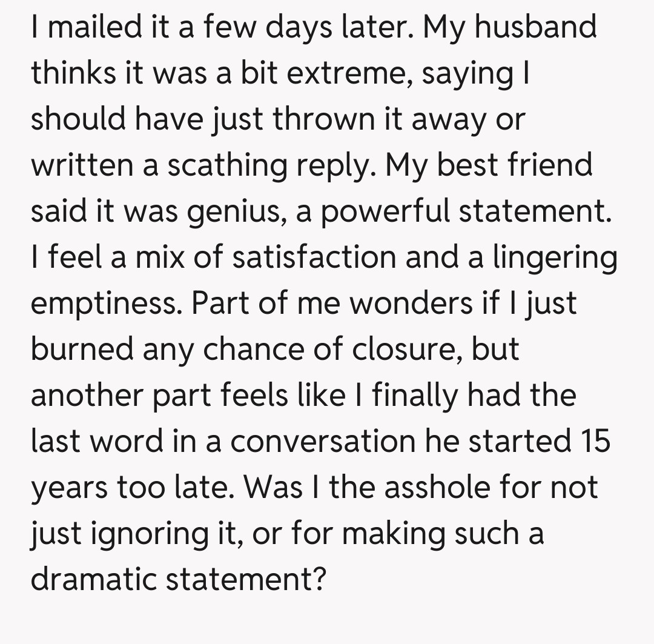Viewport: 654px width, 644px height.
Task: Click the word "satisfaction"
Action: (x=315, y=258)
